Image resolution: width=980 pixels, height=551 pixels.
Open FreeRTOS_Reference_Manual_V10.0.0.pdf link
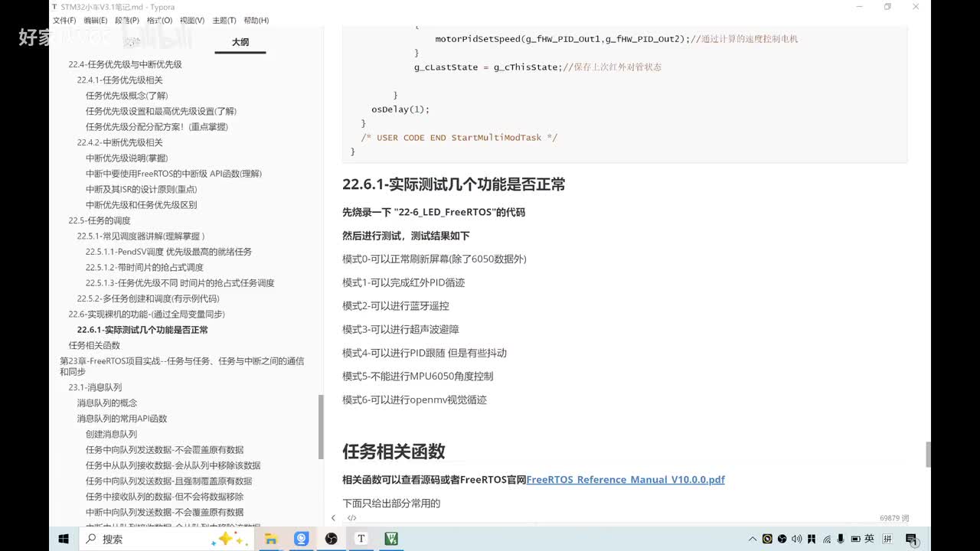[x=626, y=480]
